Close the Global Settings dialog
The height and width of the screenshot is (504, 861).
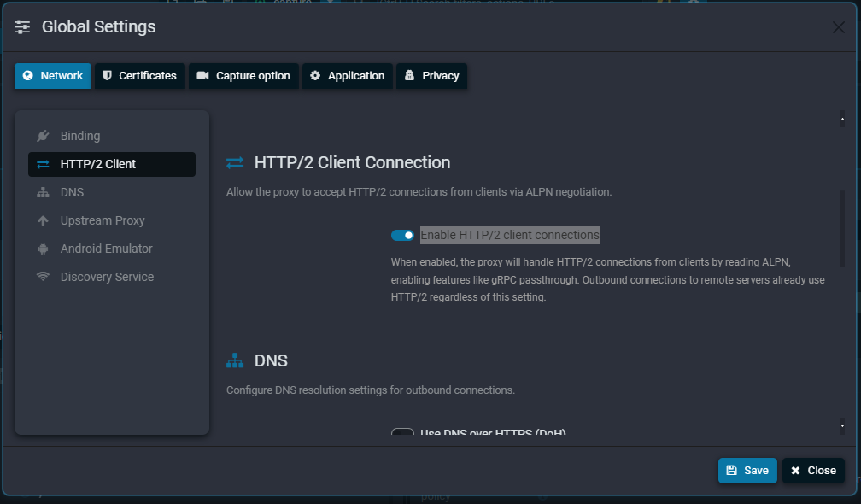[x=812, y=470]
